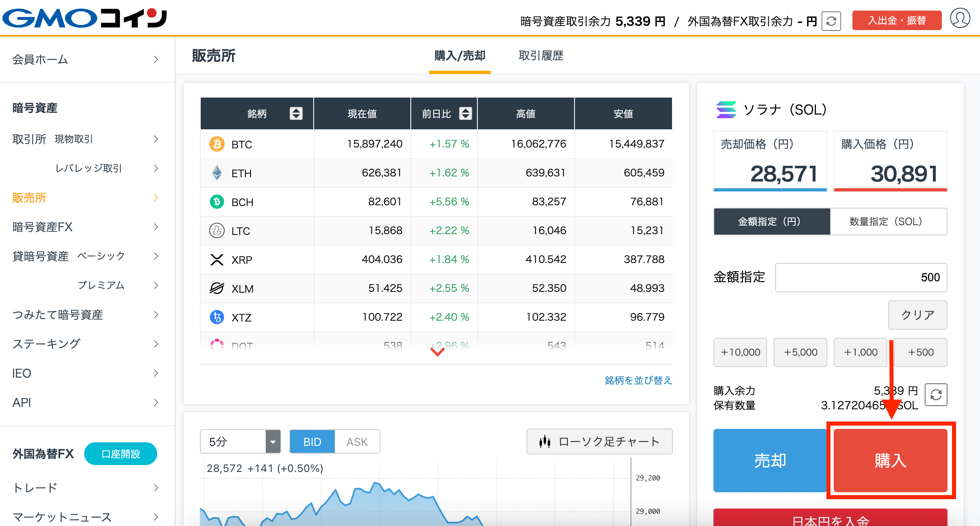The width and height of the screenshot is (980, 526).
Task: Expand the coin list with red chevron
Action: click(437, 352)
